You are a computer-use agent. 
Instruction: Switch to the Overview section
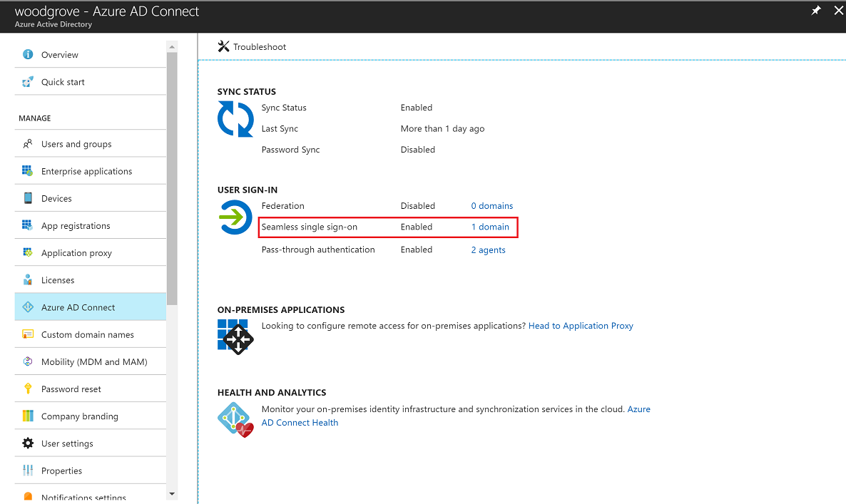pyautogui.click(x=59, y=54)
